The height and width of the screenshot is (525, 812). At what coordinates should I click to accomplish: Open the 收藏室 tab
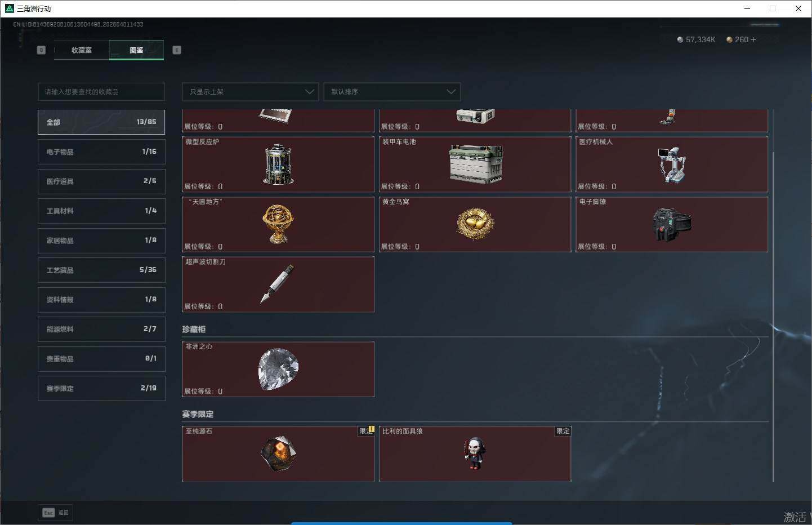82,50
